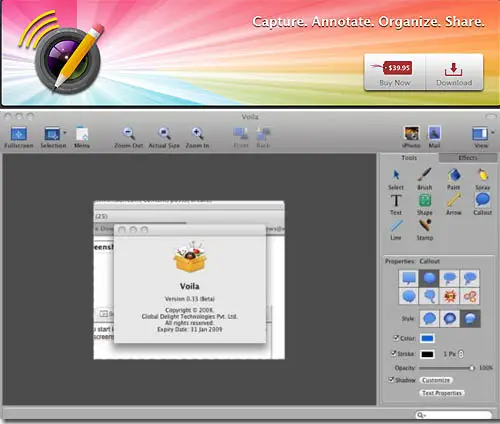This screenshot has height=424, width=500.
Task: Click the Opacity slider handle
Action: coord(472,368)
